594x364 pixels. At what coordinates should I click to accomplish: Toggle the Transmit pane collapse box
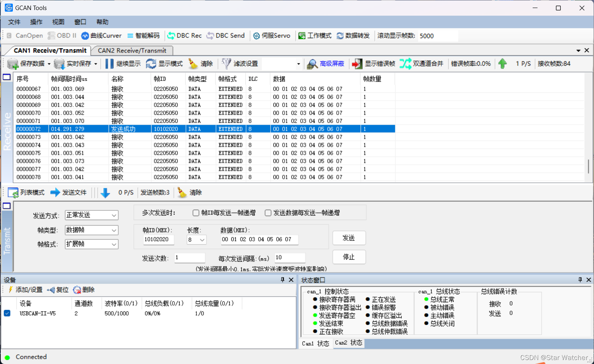pyautogui.click(x=7, y=206)
